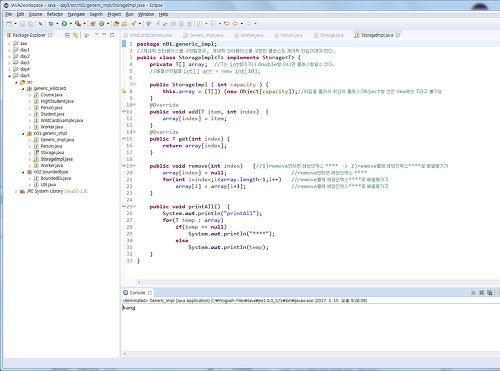Toggle code folding at remove method line 19
Image resolution: width=500 pixels, height=371 pixels.
coord(134,166)
